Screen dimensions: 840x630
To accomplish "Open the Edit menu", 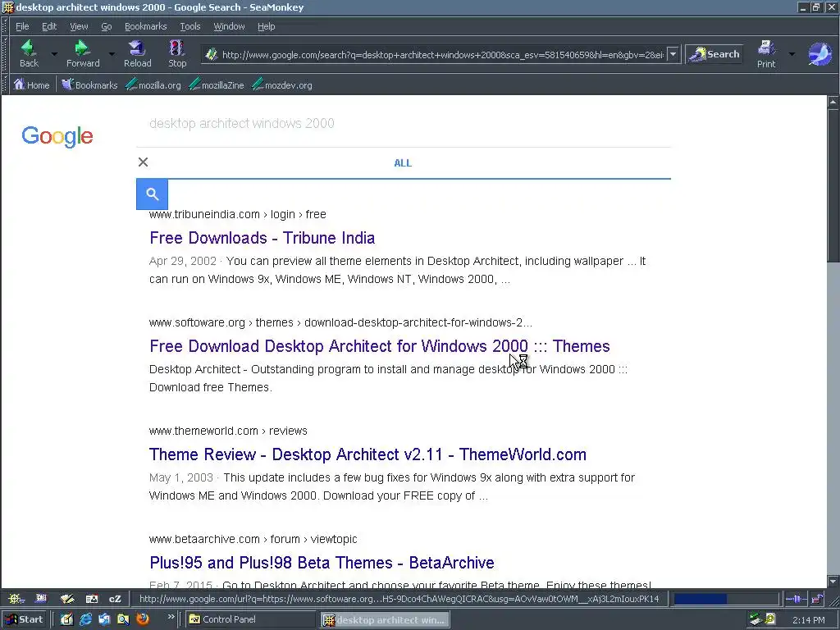I will point(49,26).
